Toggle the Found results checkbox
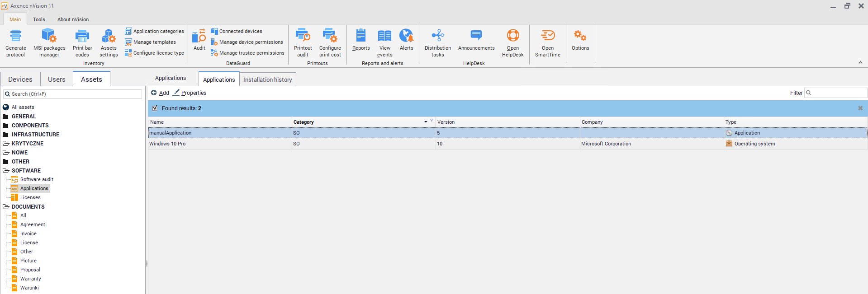Viewport: 868px width, 294px height. [x=155, y=108]
